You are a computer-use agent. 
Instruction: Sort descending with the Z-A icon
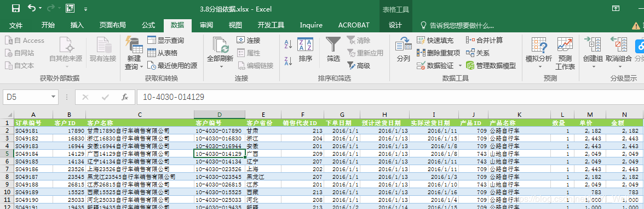click(288, 61)
